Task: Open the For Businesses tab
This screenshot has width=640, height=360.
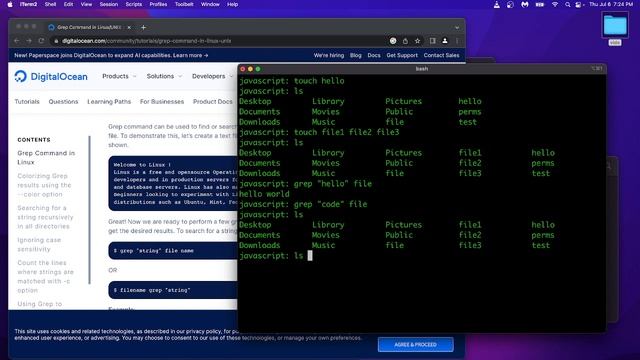Action: click(162, 102)
